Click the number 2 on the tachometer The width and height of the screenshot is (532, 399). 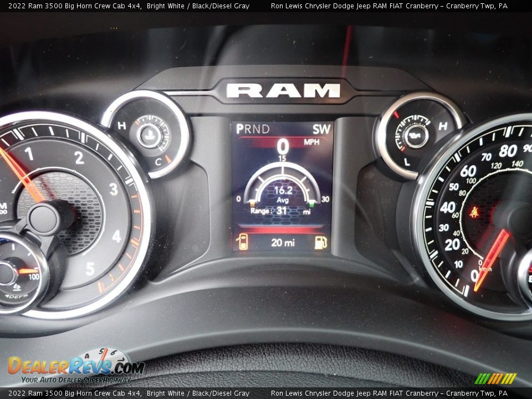pos(79,158)
